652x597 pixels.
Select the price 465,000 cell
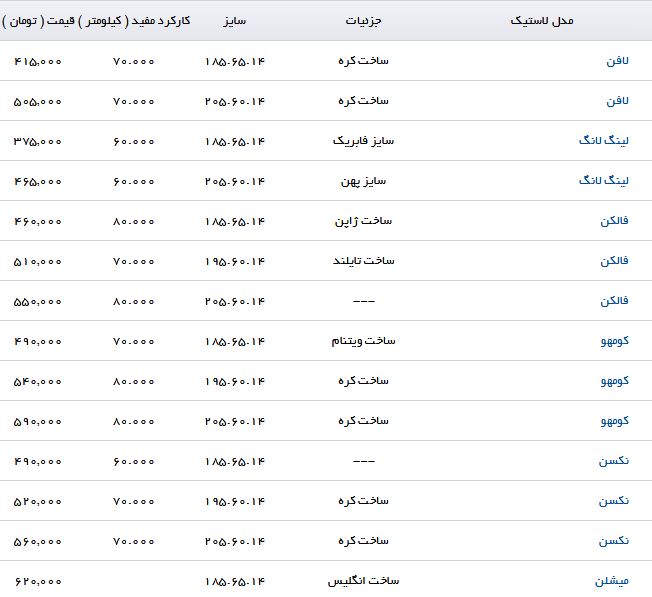[x=37, y=181]
